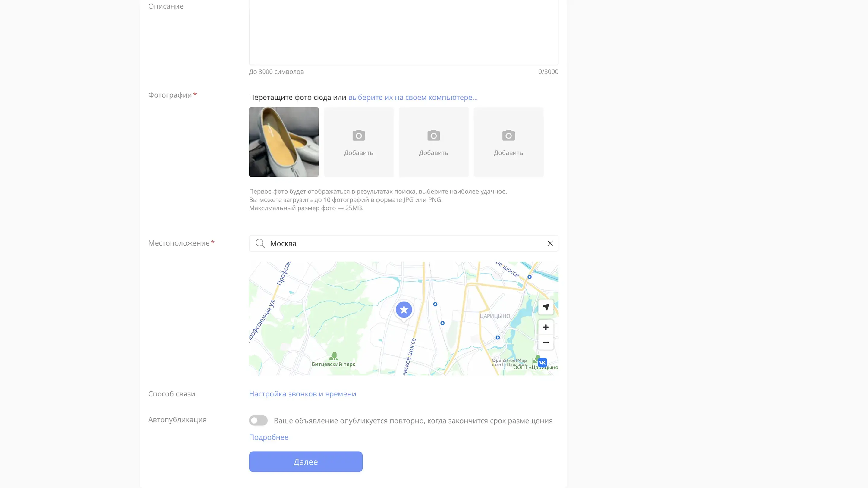868x488 pixels.
Task: Click the Далее button
Action: click(x=306, y=461)
